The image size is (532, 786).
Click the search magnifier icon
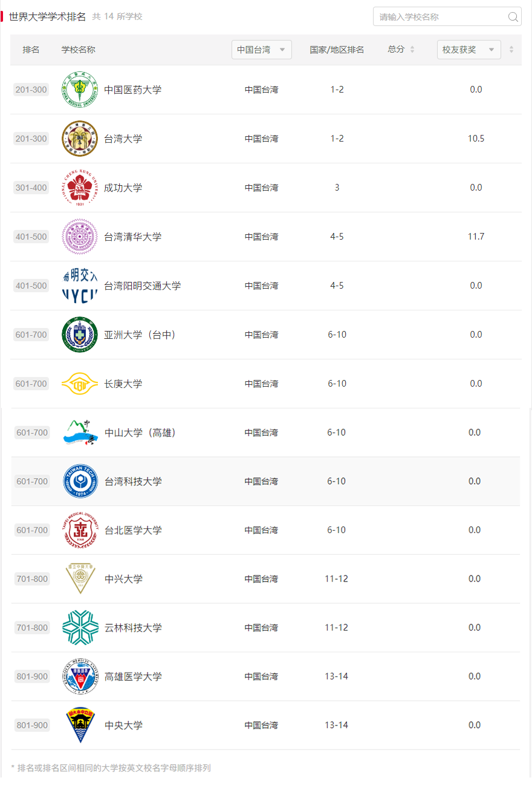[513, 17]
